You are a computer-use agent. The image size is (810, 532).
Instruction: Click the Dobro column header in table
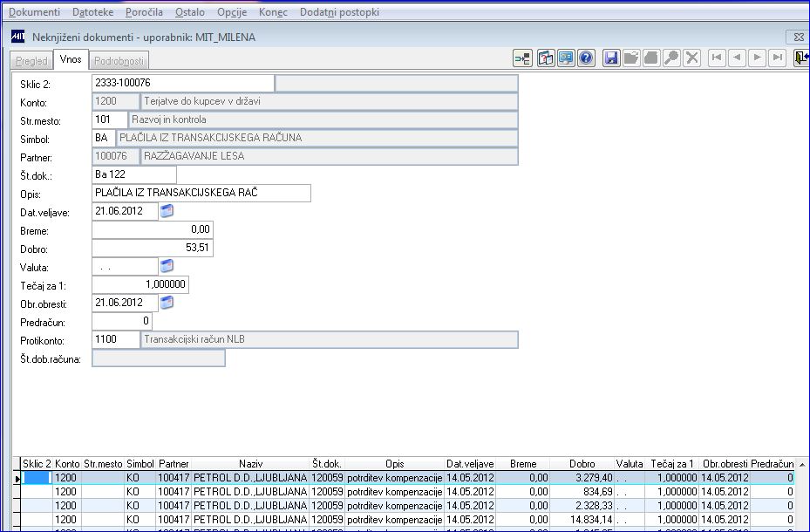582,464
